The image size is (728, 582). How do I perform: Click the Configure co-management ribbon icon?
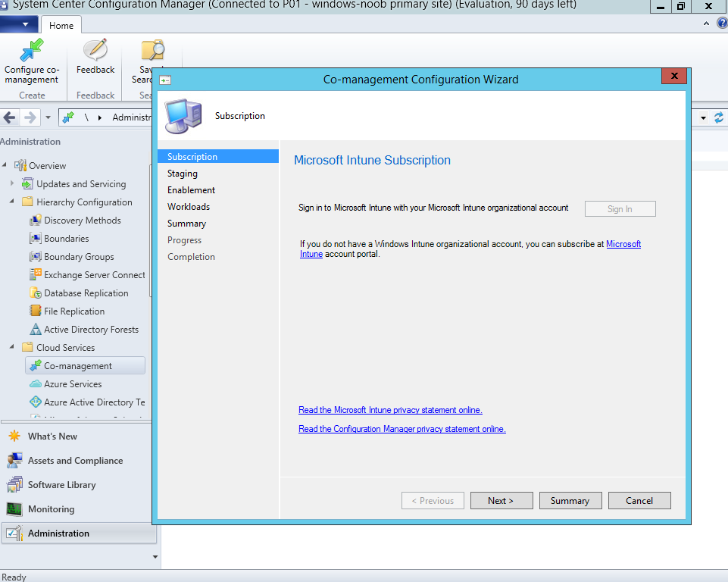coord(32,50)
